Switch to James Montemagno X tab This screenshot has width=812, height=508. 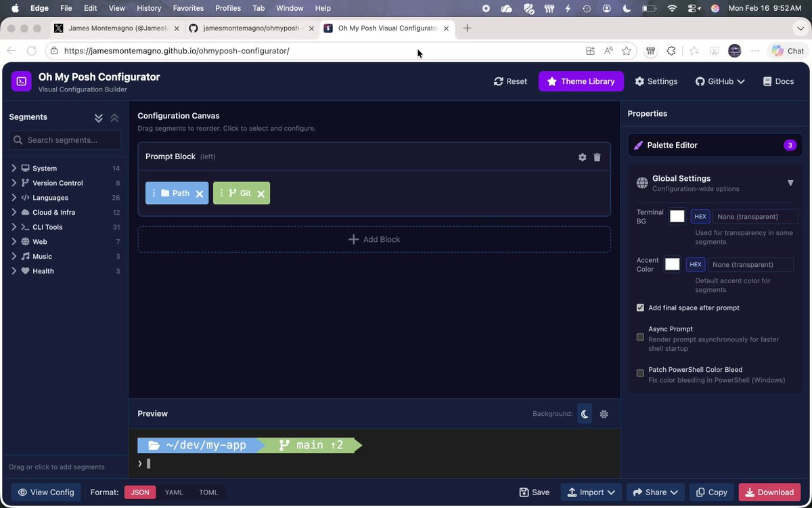pos(116,28)
